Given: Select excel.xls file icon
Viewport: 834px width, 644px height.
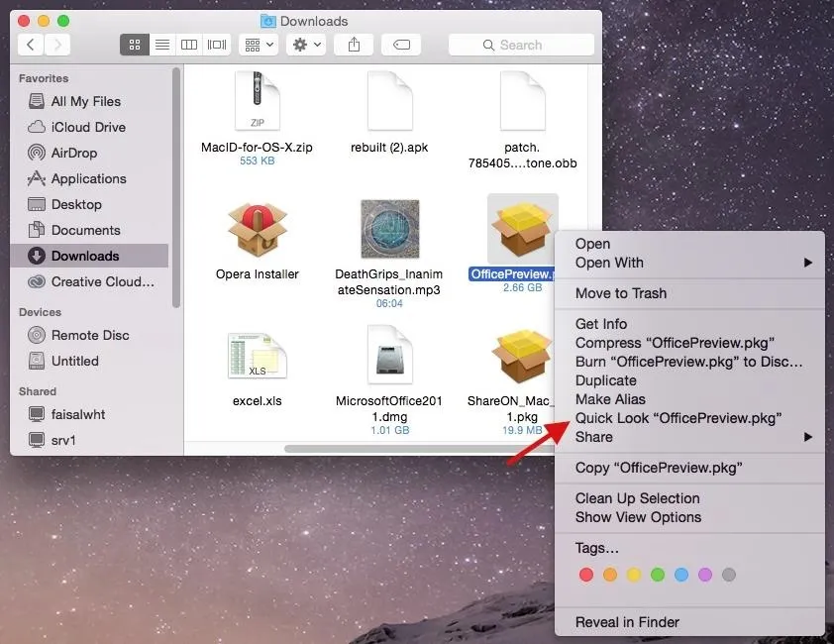Looking at the screenshot, I should point(258,356).
